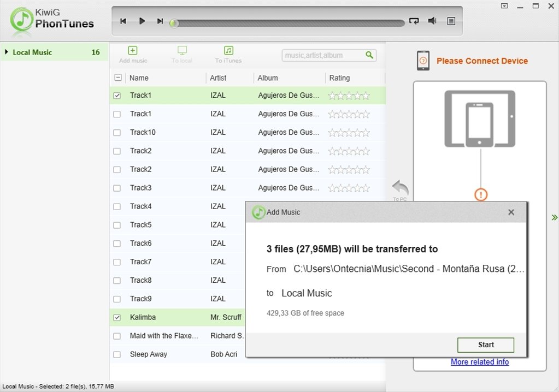This screenshot has height=392, width=559.
Task: Check the Track9 checkbox
Action: (117, 299)
